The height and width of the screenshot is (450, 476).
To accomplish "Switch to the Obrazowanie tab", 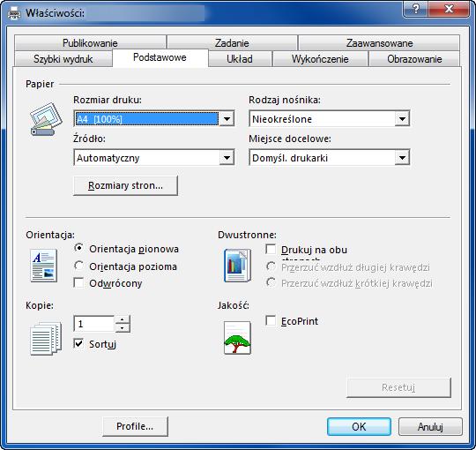I will pyautogui.click(x=414, y=58).
